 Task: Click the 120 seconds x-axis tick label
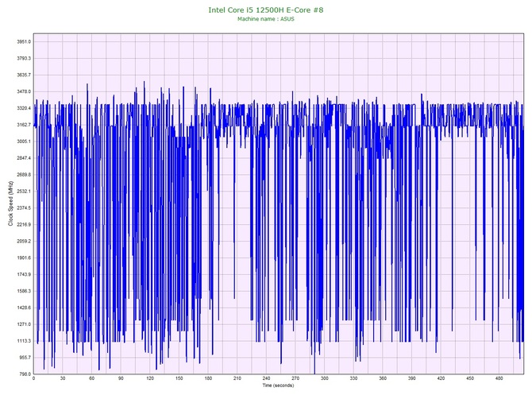tap(150, 378)
